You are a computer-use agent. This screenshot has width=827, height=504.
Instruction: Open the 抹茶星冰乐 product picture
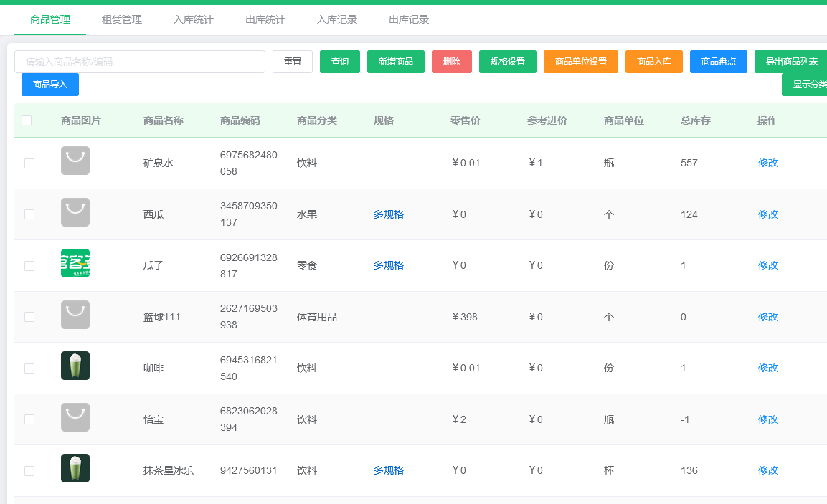(75, 468)
